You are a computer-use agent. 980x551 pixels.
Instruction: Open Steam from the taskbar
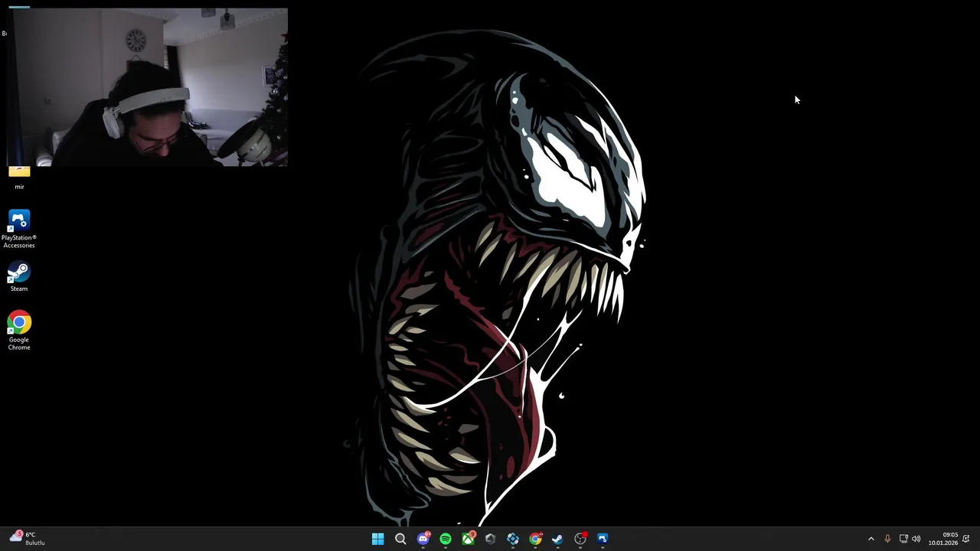click(x=557, y=539)
